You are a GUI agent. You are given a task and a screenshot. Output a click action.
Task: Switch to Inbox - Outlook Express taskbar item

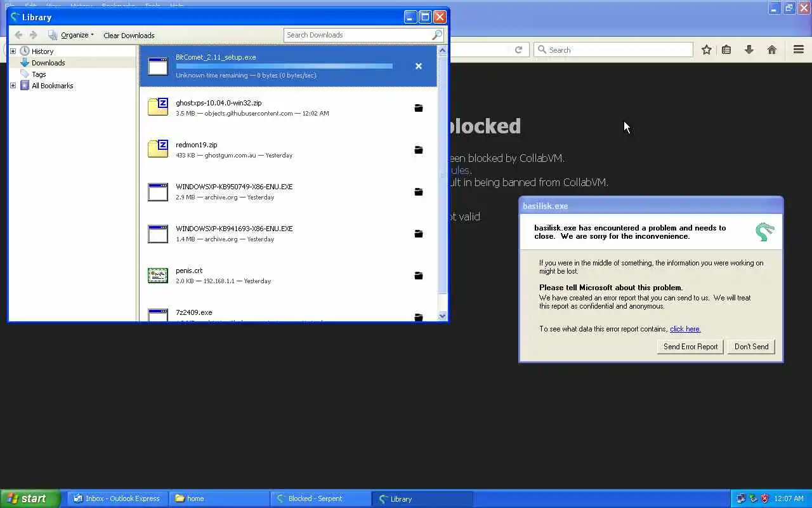[117, 498]
